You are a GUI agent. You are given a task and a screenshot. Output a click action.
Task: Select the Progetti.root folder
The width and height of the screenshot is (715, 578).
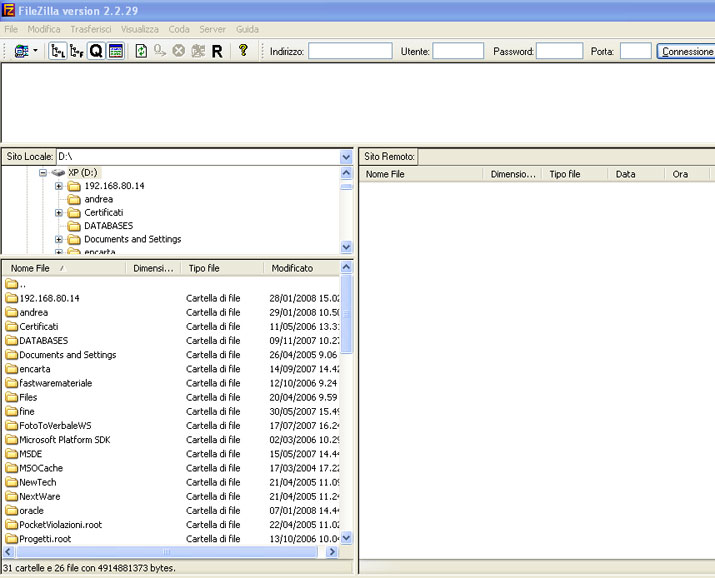pyautogui.click(x=45, y=539)
